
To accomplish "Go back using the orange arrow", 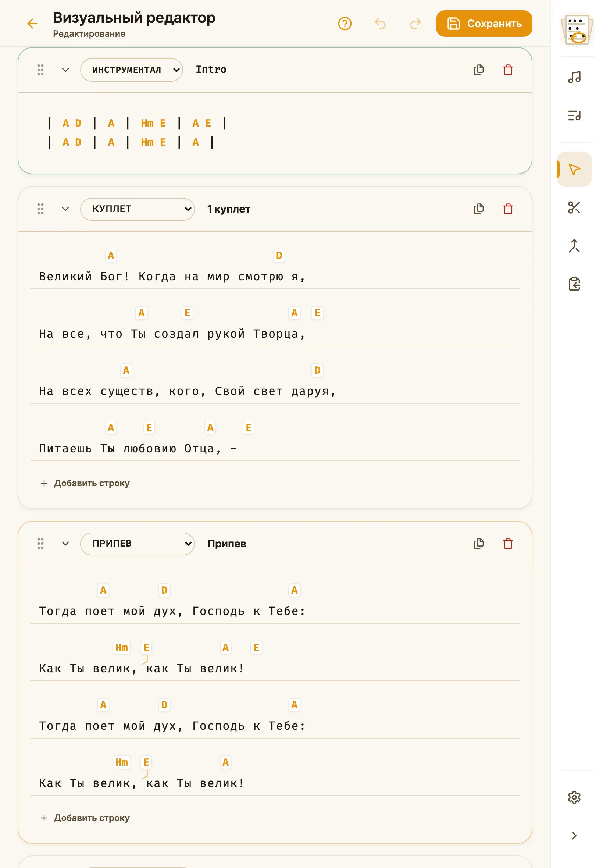I will pos(32,24).
